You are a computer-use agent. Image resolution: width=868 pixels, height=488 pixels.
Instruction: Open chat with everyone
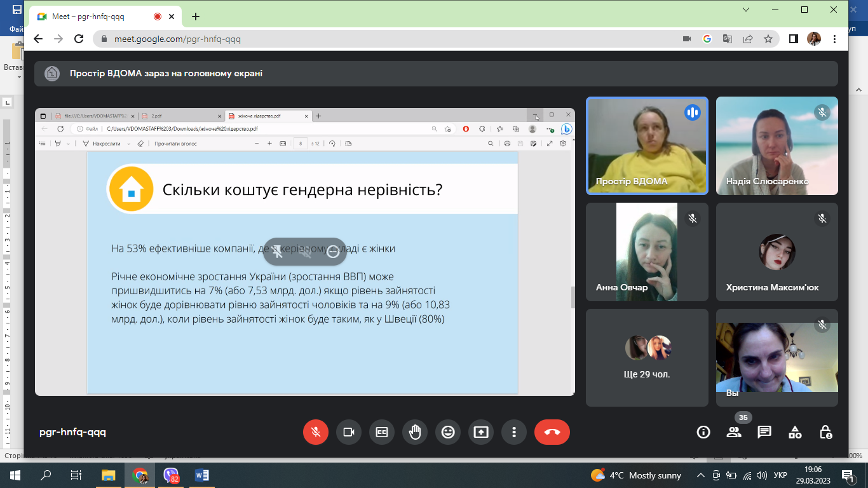(764, 432)
